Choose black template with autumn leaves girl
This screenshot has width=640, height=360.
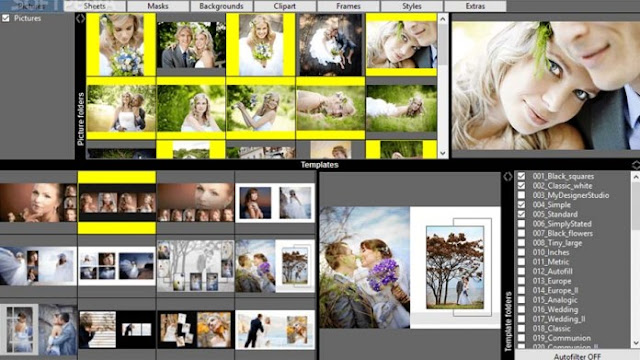196,329
